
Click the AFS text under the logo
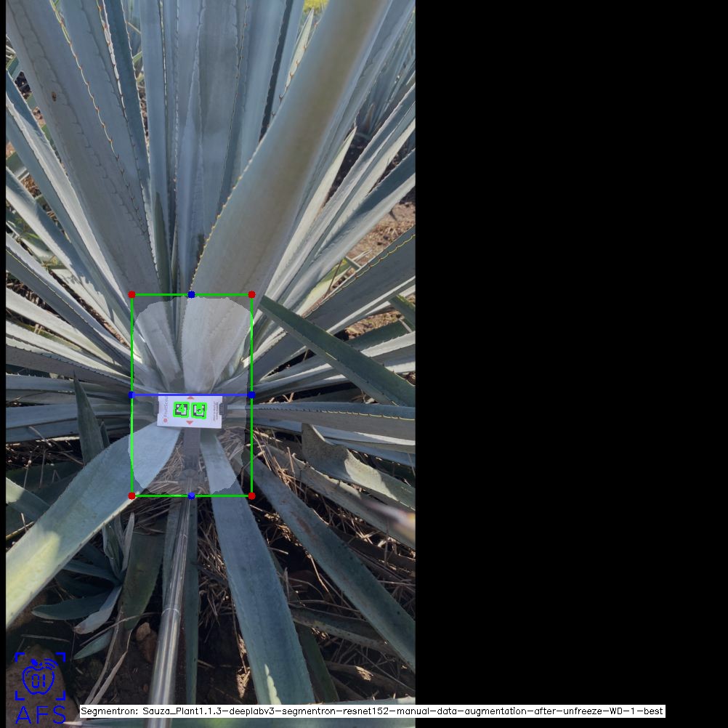(40, 714)
